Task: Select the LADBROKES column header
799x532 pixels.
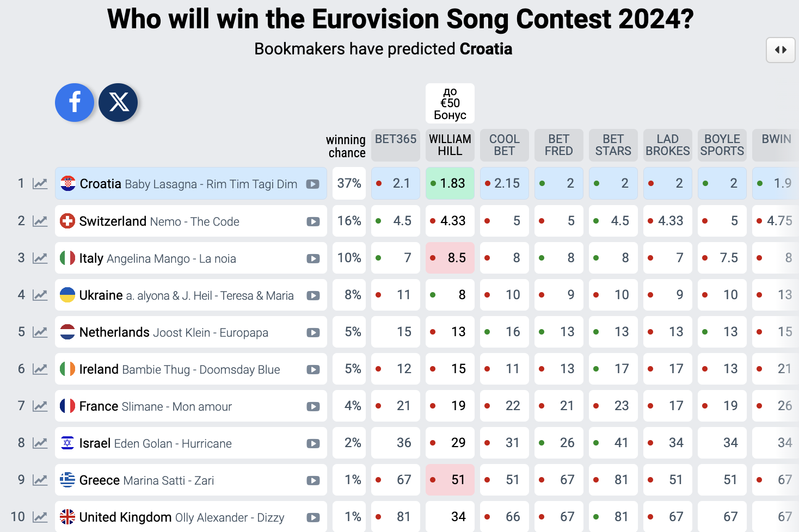Action: (668, 145)
